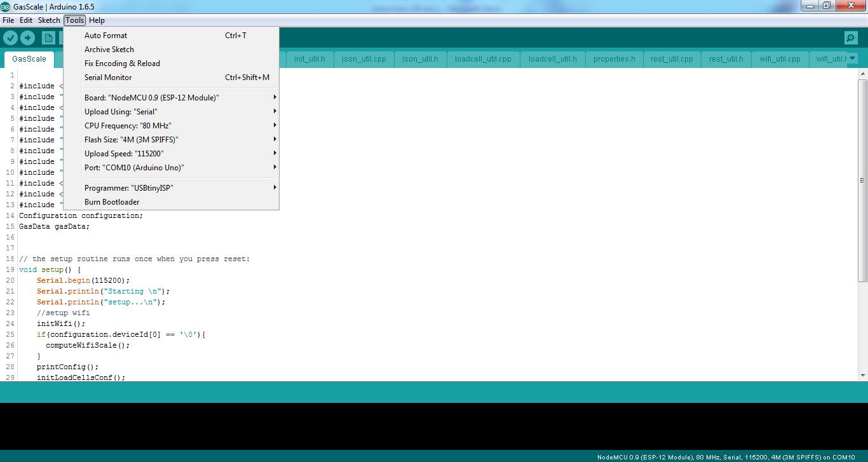Click the editor vertical scrollbar thumb
Viewport: 868px width, 462px height.
tap(862, 180)
